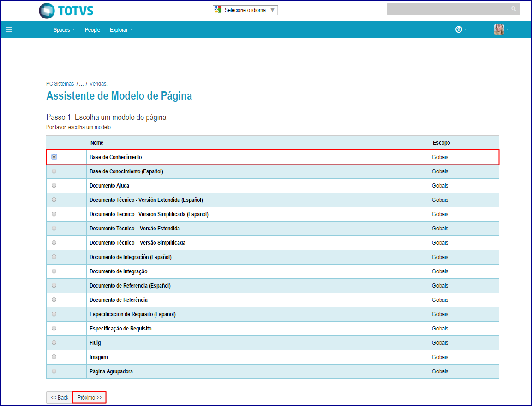Click the 'Documento de Integração' name text
The image size is (532, 406).
click(x=119, y=271)
